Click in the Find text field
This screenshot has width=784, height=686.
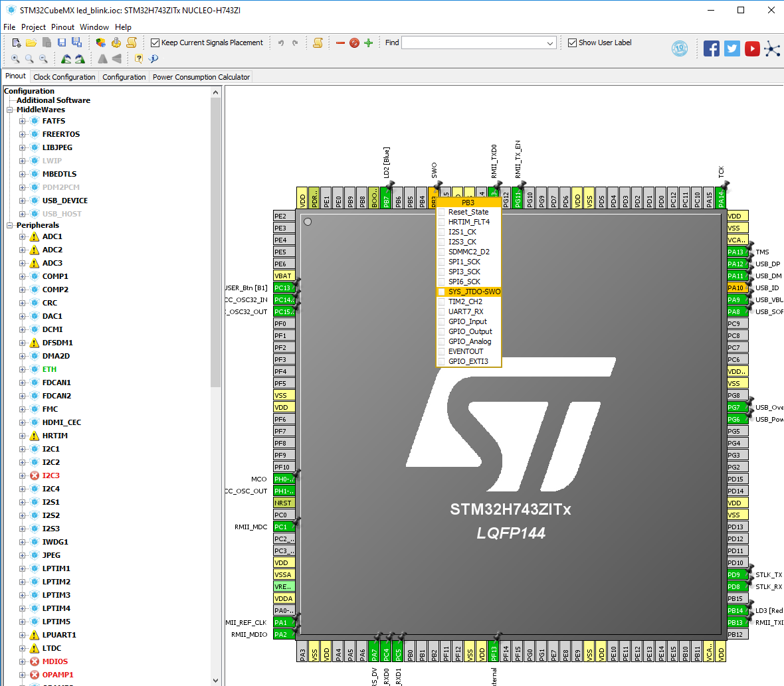coord(473,43)
